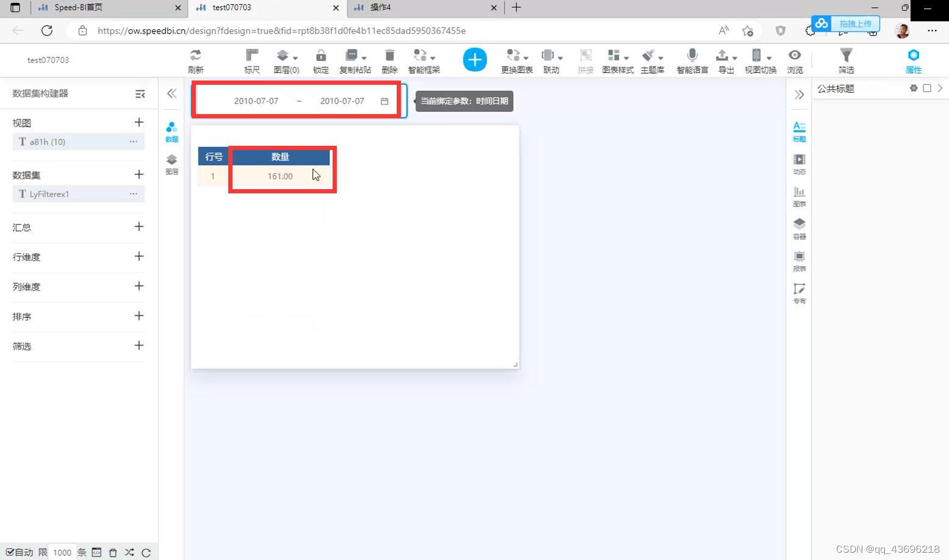Toggle the 自动 auto checkbox
This screenshot has width=949, height=560.
pos(10,552)
